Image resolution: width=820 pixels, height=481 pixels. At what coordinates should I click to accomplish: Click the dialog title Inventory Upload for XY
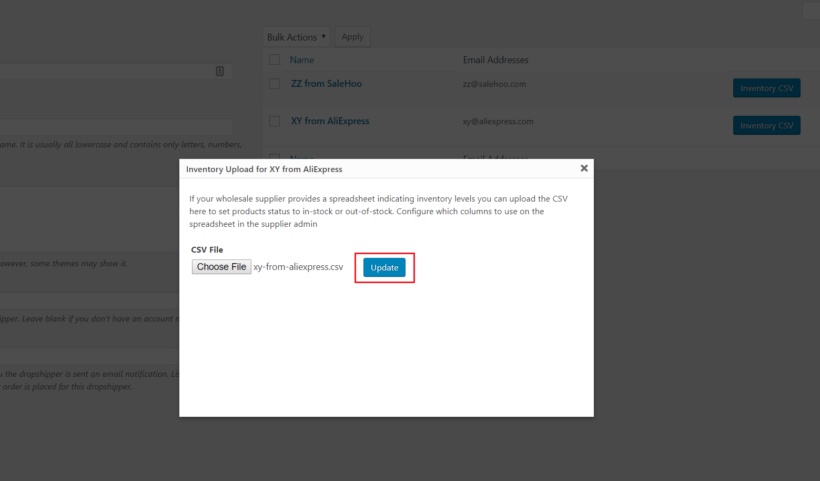(264, 169)
